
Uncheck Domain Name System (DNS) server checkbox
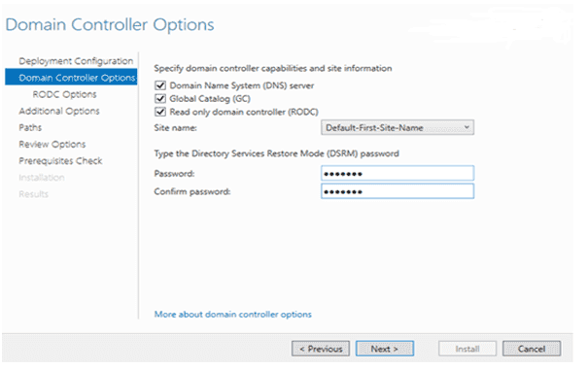click(x=160, y=85)
